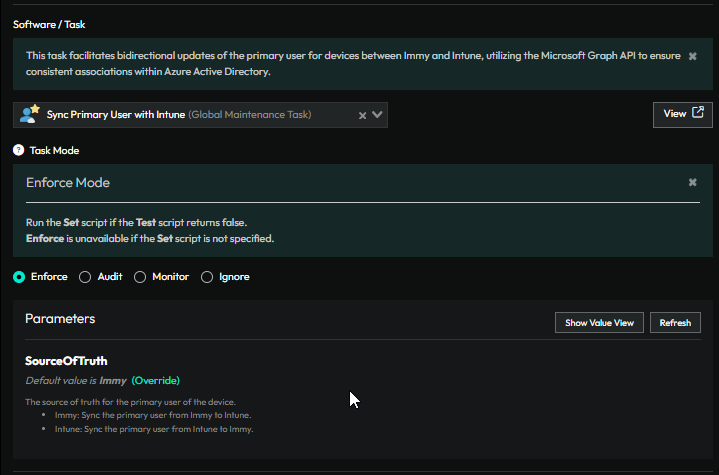This screenshot has width=719, height=475.
Task: Click the green Override link
Action: (x=155, y=381)
